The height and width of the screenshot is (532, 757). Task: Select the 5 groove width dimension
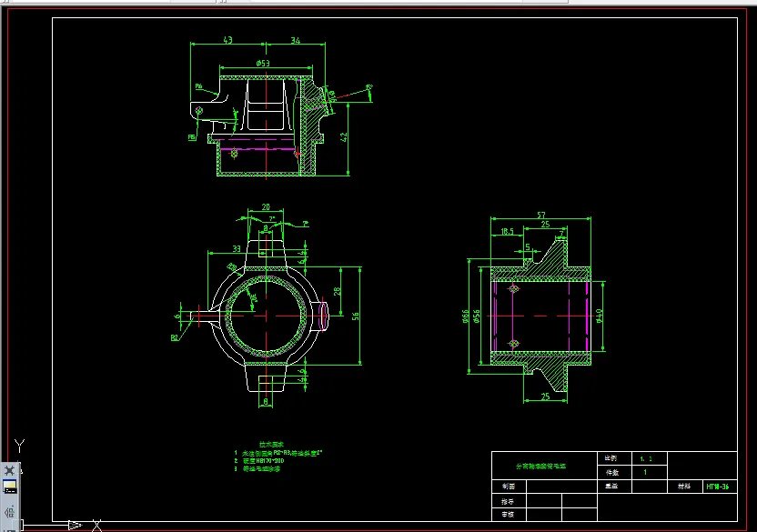pyautogui.click(x=528, y=246)
